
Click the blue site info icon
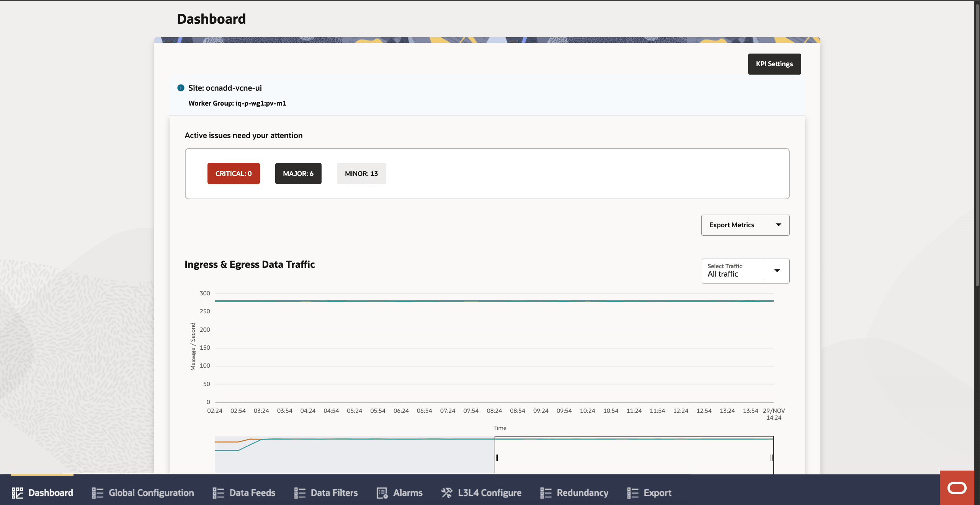coord(181,88)
